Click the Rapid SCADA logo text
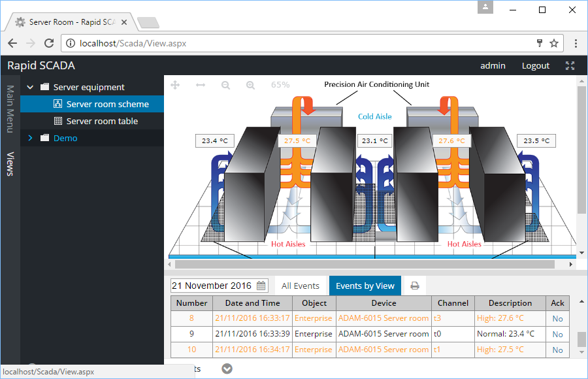The image size is (588, 379). 40,65
